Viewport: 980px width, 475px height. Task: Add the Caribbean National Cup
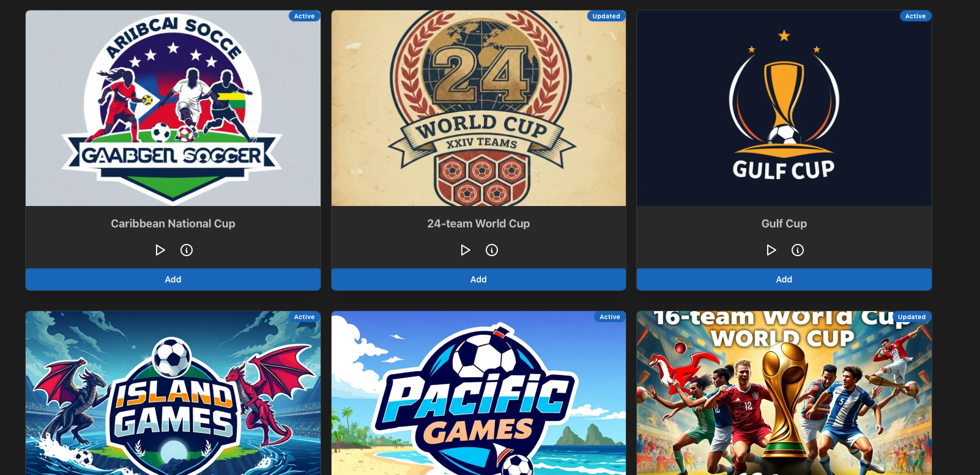[173, 279]
